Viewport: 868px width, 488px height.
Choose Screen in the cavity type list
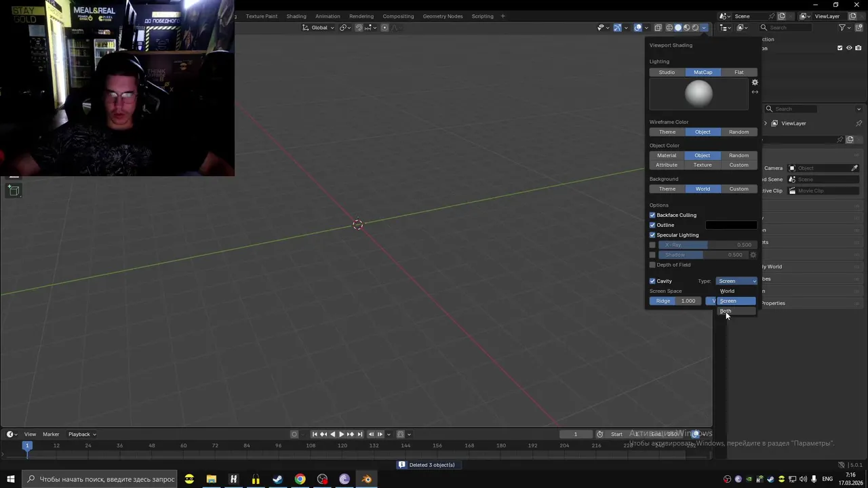(736, 301)
